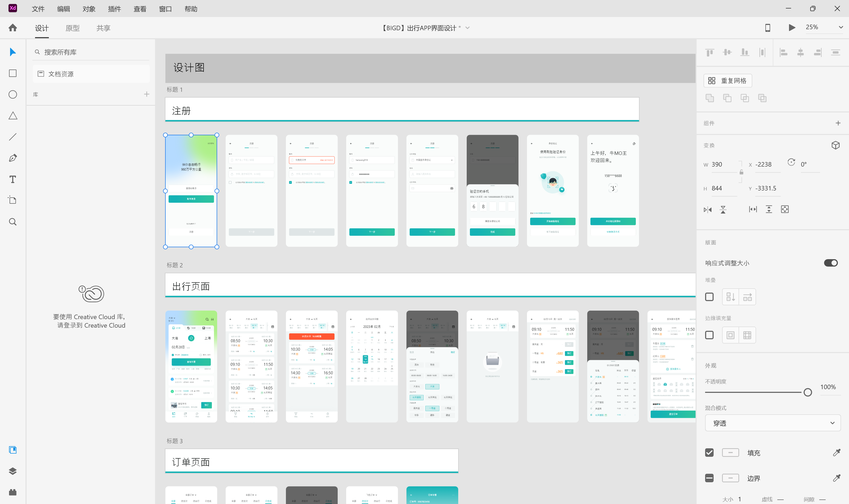Drag 不透明度 slider to adjust
The height and width of the screenshot is (504, 849).
click(808, 392)
